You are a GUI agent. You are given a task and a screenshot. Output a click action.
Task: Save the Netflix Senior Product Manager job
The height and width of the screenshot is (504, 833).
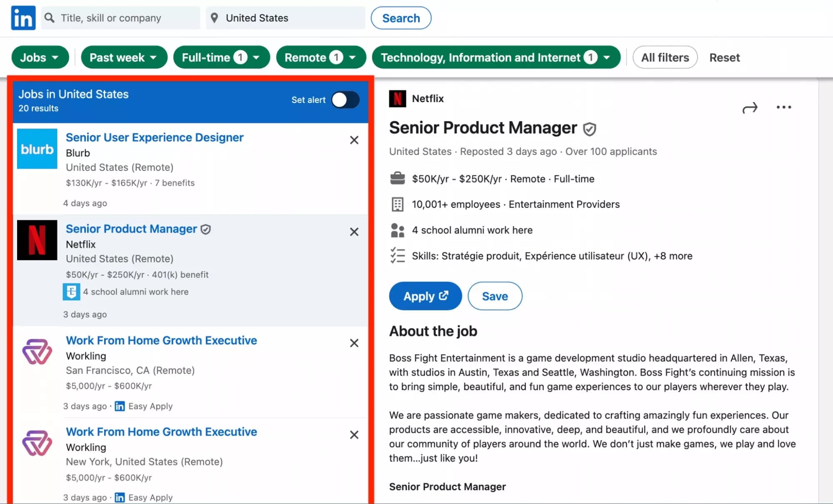(495, 296)
